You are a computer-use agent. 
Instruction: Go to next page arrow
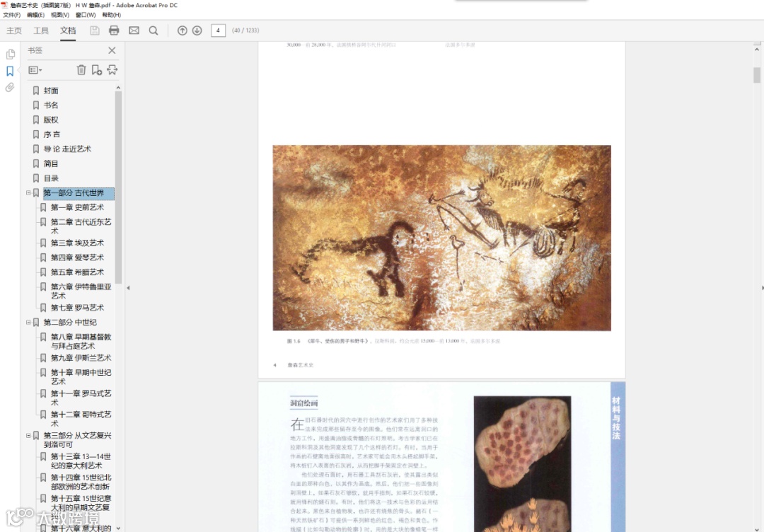(x=197, y=30)
